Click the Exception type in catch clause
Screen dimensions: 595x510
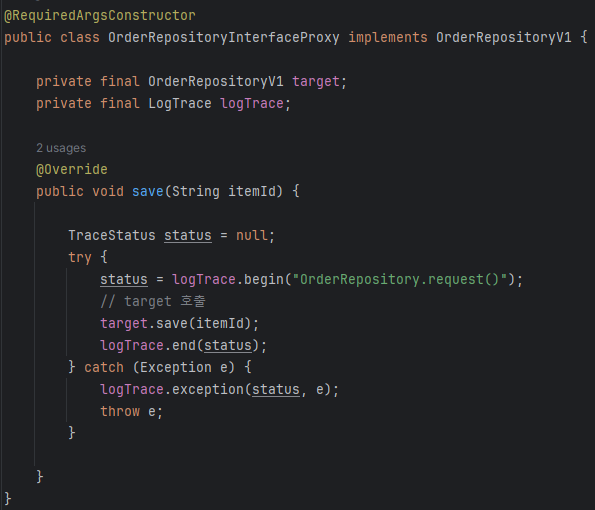tap(175, 367)
